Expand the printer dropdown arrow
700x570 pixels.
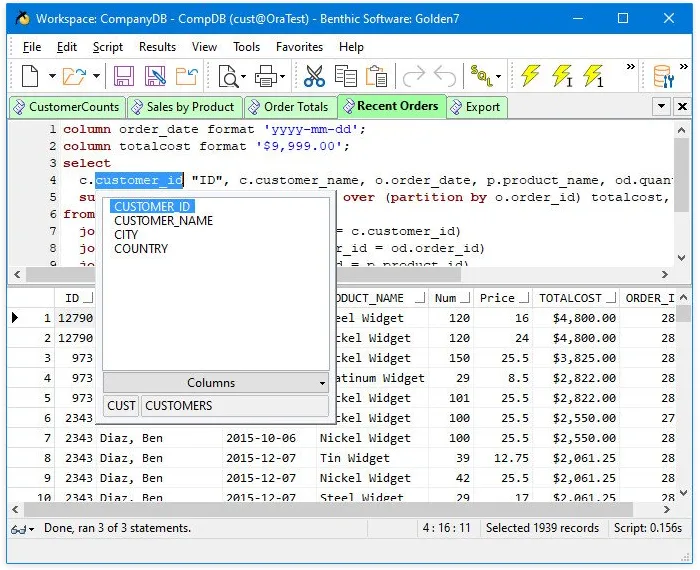283,76
